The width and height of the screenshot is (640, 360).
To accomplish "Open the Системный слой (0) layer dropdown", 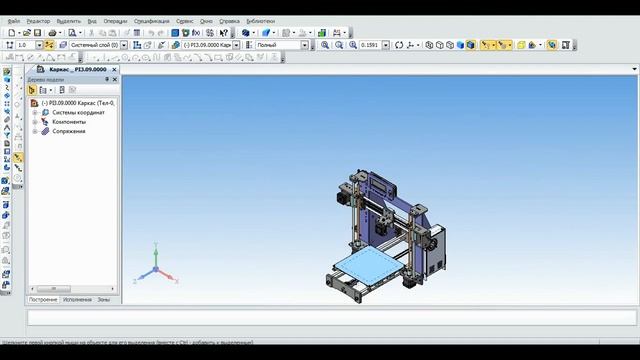I will (124, 45).
